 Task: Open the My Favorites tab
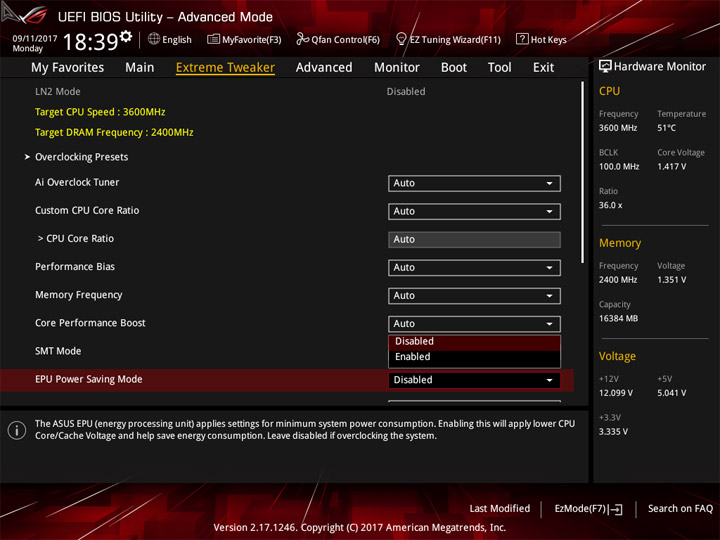pyautogui.click(x=68, y=68)
